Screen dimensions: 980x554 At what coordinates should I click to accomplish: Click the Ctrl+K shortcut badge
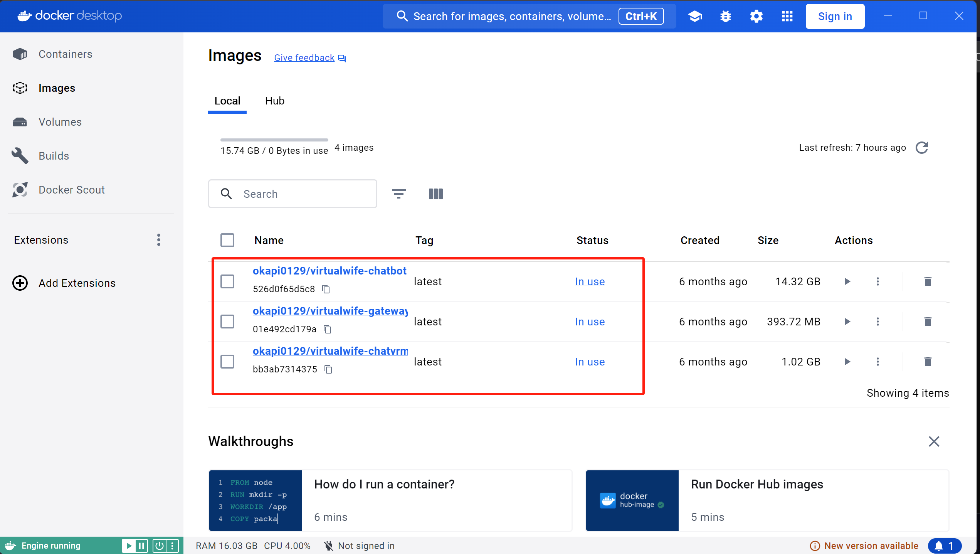click(x=641, y=16)
